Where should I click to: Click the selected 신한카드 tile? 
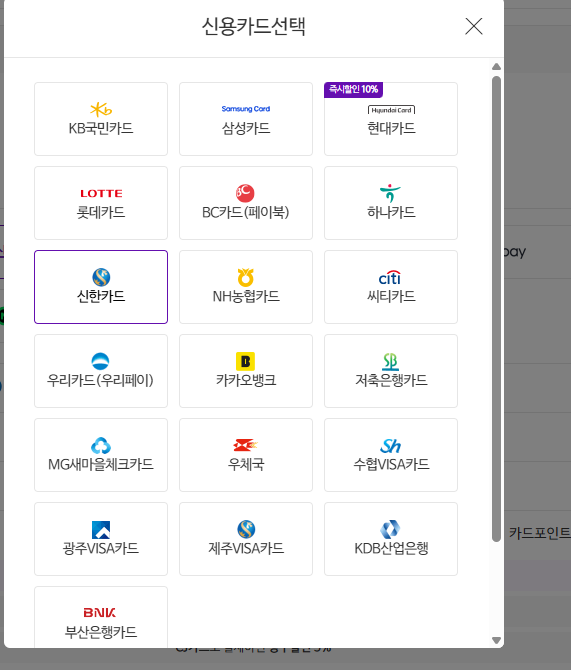click(x=101, y=287)
